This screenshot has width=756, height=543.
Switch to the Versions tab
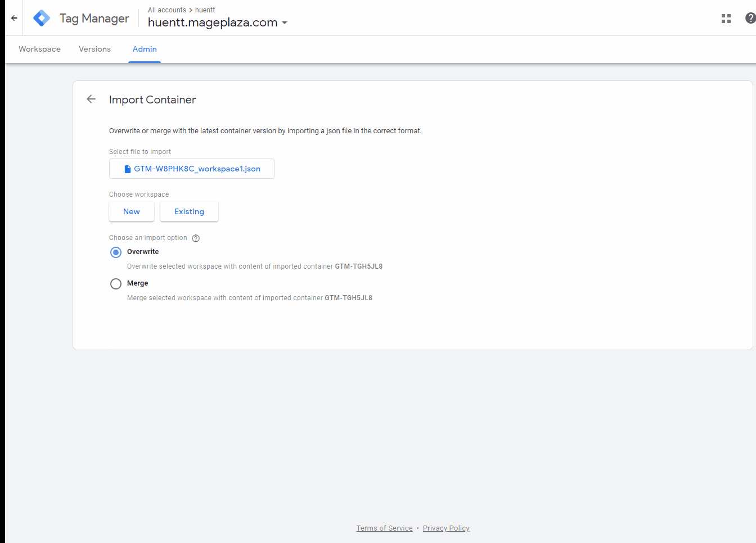tap(94, 49)
